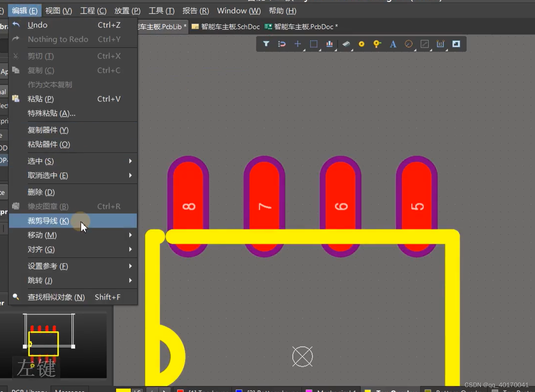Screen dimensions: 535x392
Task: Switch to the 车主板.PcbLib document tab
Action: click(x=162, y=26)
